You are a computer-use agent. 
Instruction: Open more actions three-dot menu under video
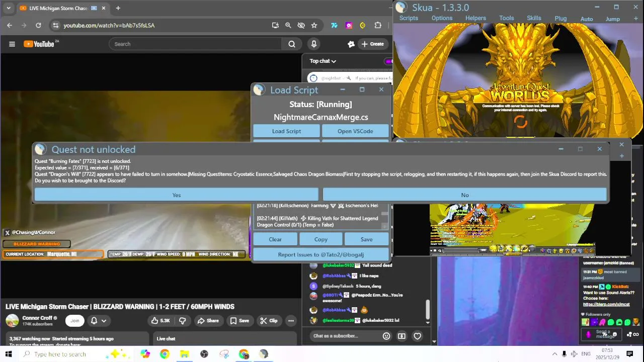tap(291, 321)
